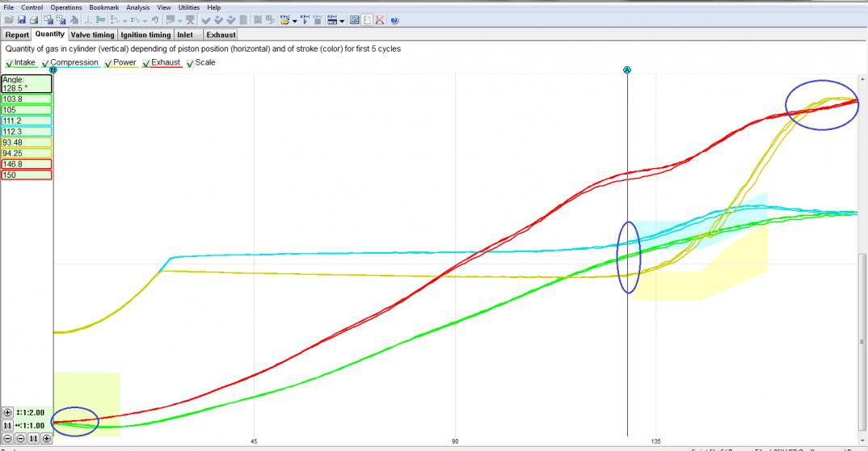
Task: Expand dropdown arrow left of help icon group
Action: (343, 20)
